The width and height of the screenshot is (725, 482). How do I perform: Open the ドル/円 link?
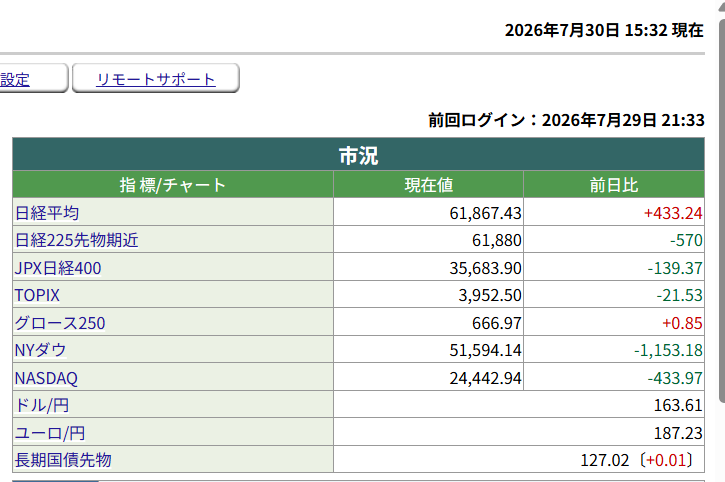click(42, 405)
